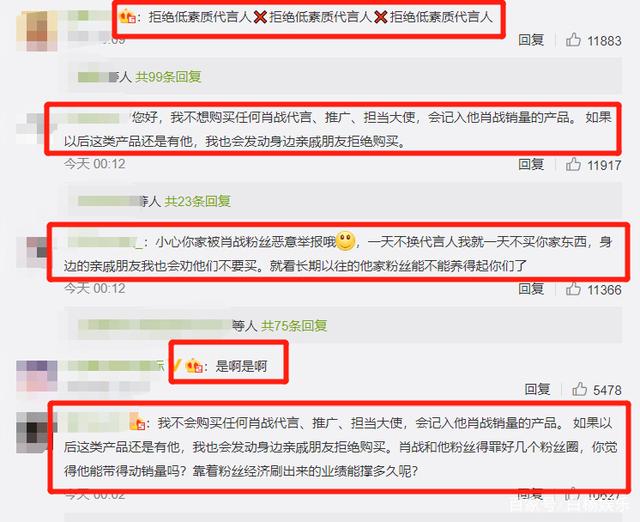Viewport: 640px width, 522px height.
Task: Click 回复 next to 5478 likes
Action: pos(537,389)
